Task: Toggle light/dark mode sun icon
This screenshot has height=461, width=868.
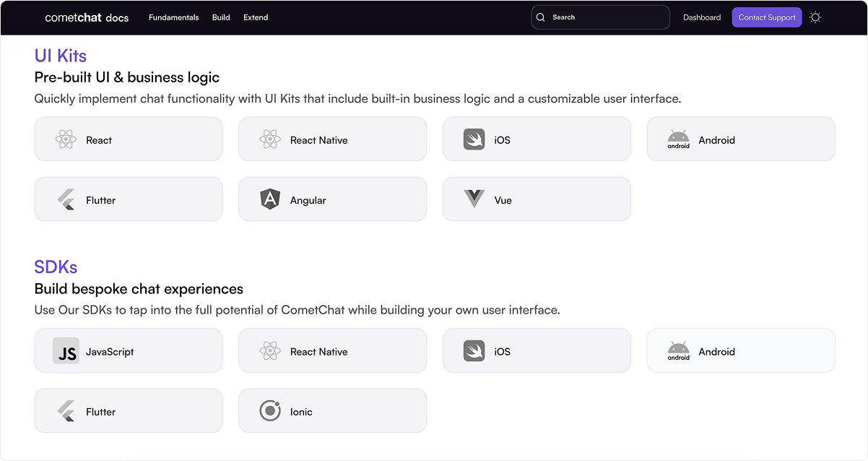Action: point(815,17)
